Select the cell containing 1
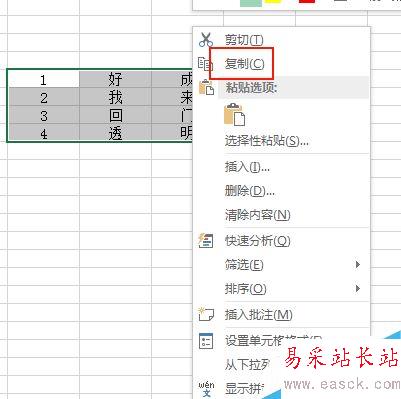 tap(43, 79)
